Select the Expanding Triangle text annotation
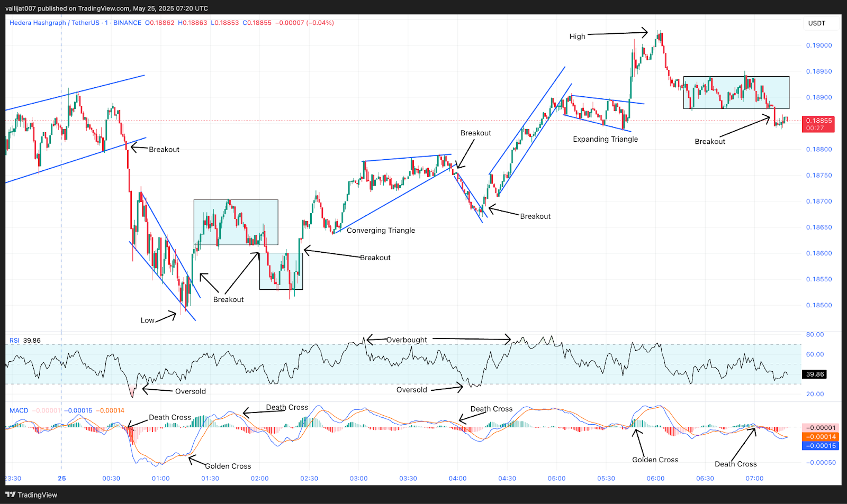This screenshot has height=504, width=847. point(605,139)
